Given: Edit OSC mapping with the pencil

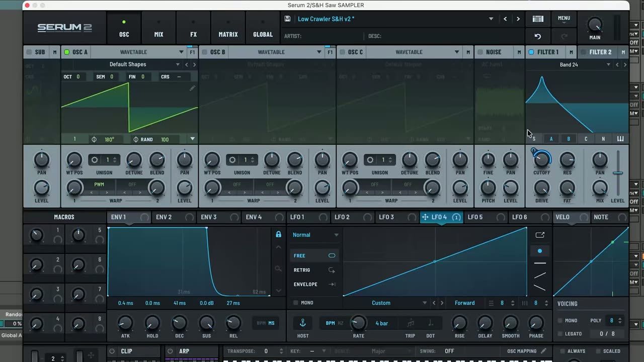Looking at the screenshot, I should [x=543, y=351].
